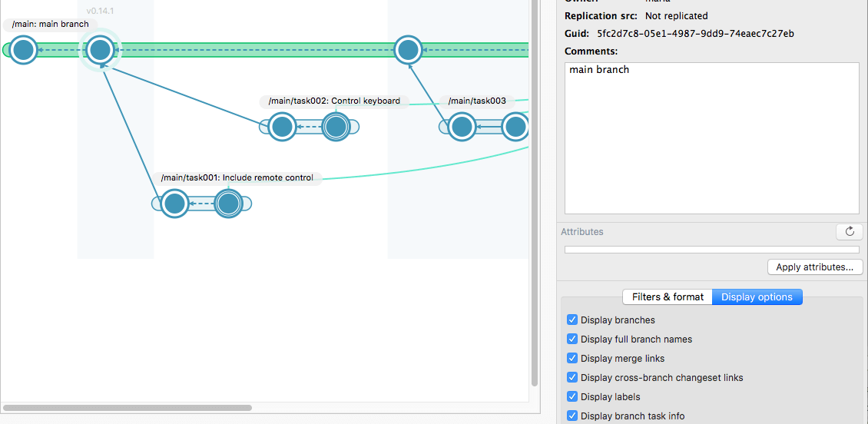Click the Not replicated value
868x424 pixels.
[676, 16]
